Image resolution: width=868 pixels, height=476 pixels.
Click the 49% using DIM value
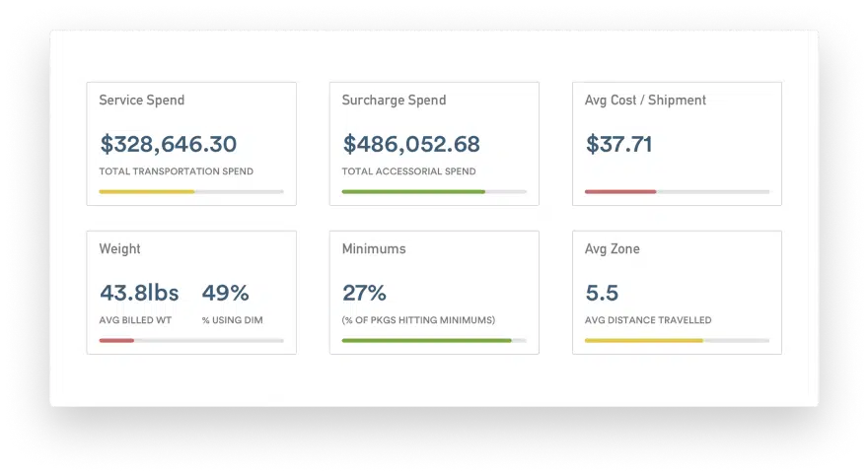(x=225, y=293)
